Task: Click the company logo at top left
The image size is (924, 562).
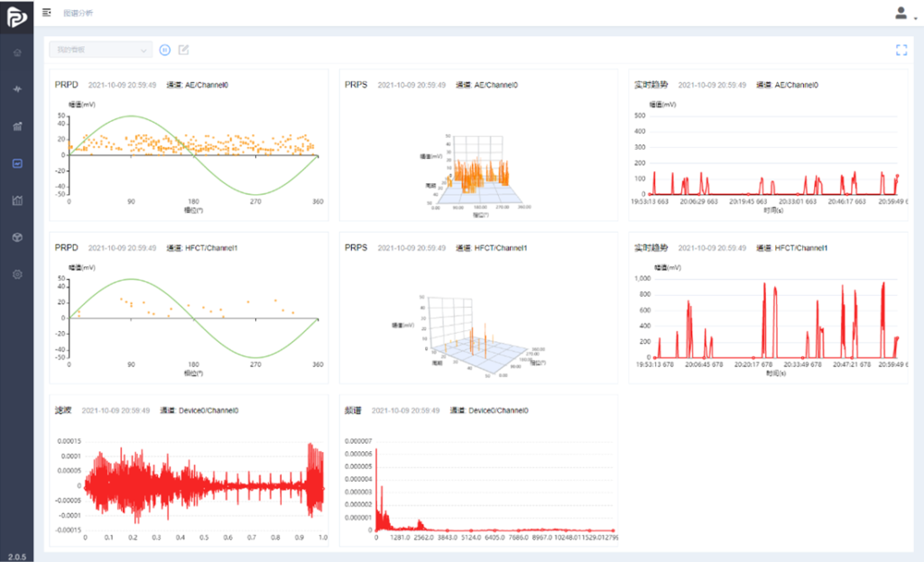Action: tap(16, 15)
